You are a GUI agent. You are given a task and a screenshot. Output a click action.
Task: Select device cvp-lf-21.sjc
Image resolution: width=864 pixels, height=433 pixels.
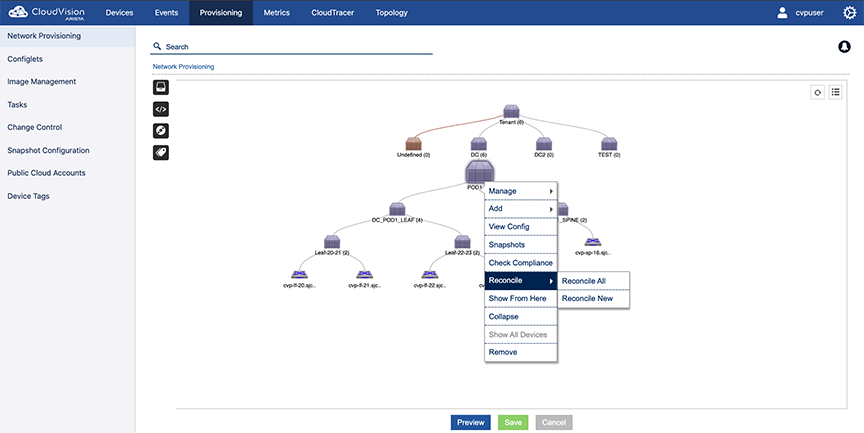coord(365,274)
